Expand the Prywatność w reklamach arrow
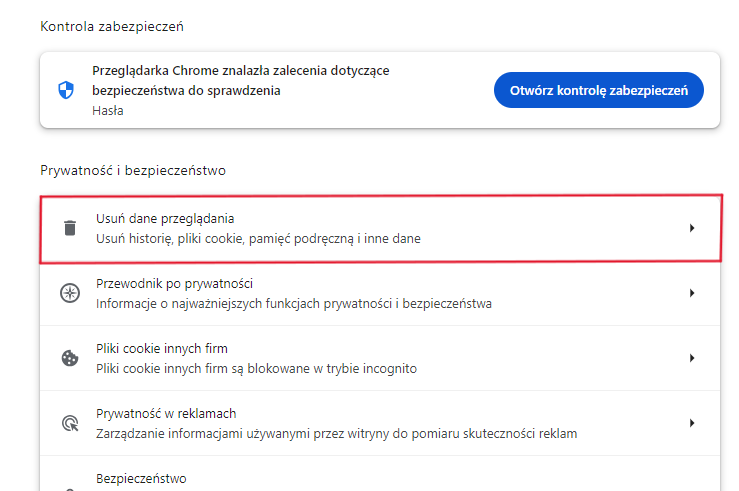 coord(691,423)
